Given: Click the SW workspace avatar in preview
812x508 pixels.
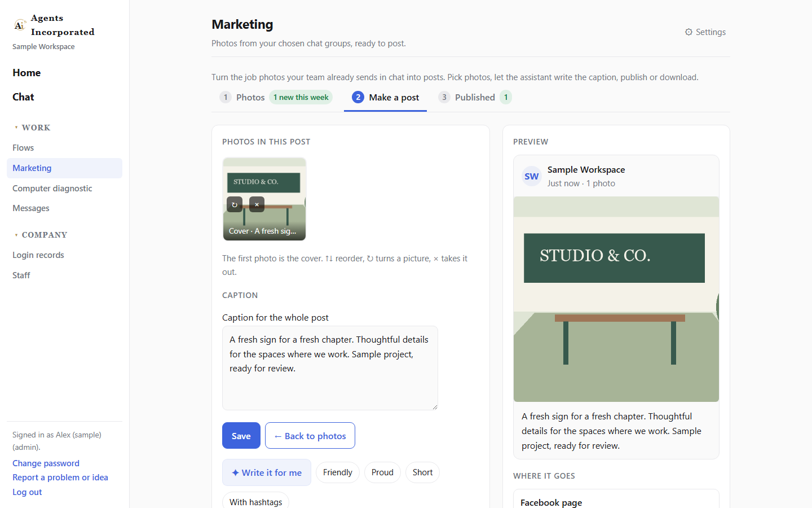Looking at the screenshot, I should click(532, 176).
